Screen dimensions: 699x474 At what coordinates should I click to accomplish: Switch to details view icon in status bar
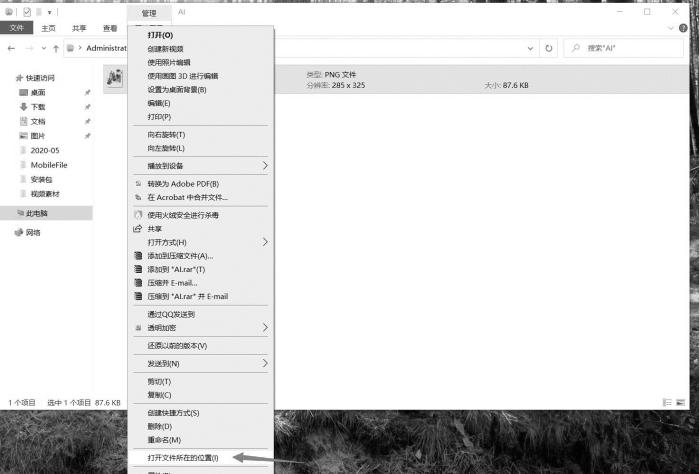tap(667, 402)
